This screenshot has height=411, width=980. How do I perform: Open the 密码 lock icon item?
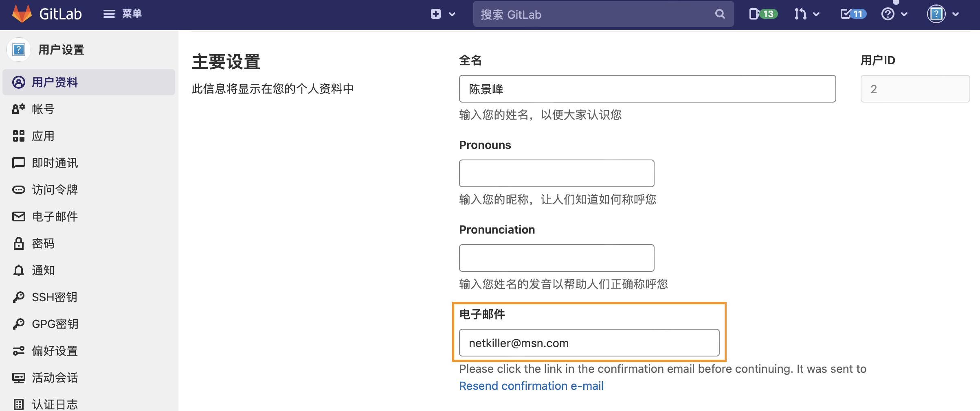pos(18,243)
